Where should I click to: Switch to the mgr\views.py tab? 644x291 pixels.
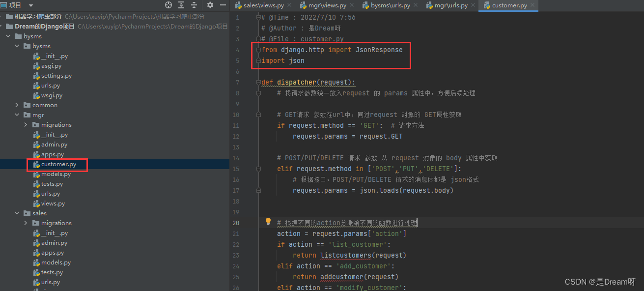click(x=328, y=5)
